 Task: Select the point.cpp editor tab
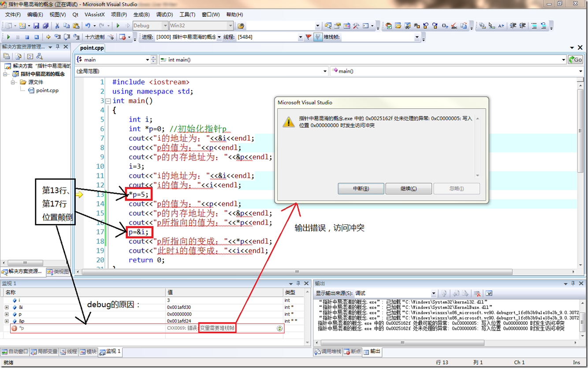[x=92, y=48]
